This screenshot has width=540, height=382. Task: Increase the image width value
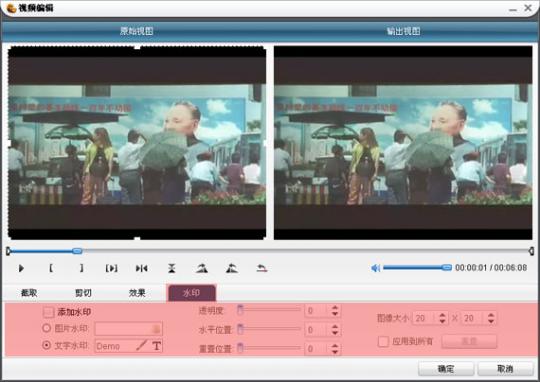coord(443,315)
